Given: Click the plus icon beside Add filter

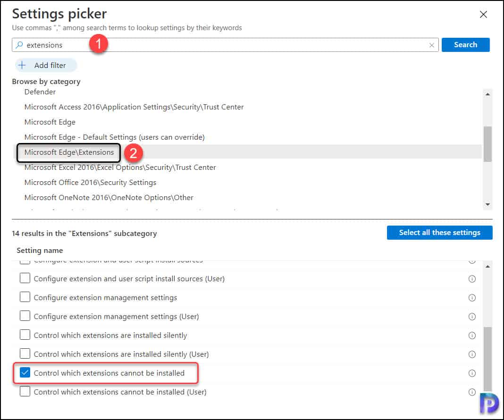Looking at the screenshot, I should [x=23, y=65].
